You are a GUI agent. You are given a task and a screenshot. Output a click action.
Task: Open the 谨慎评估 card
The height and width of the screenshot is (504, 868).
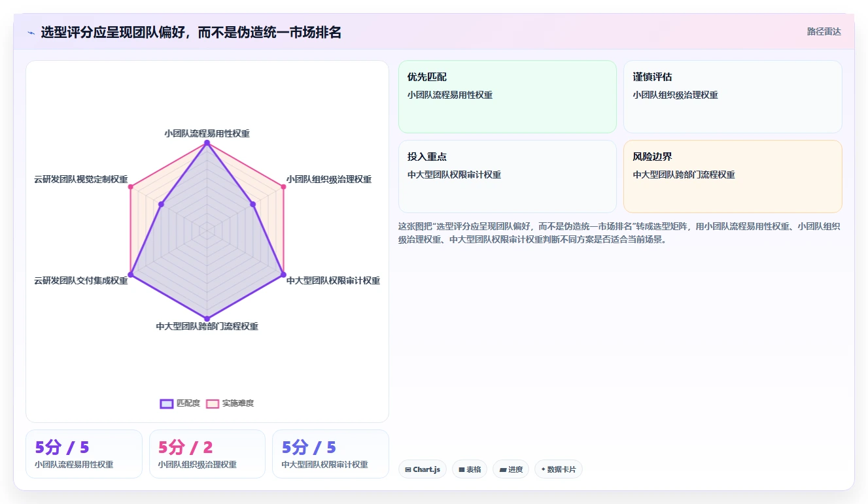tap(733, 97)
